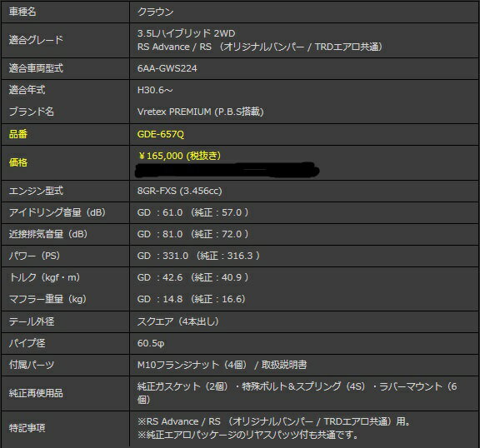Select the 'パワー (PS)' label
This screenshot has height=448, width=480.
[x=35, y=256]
